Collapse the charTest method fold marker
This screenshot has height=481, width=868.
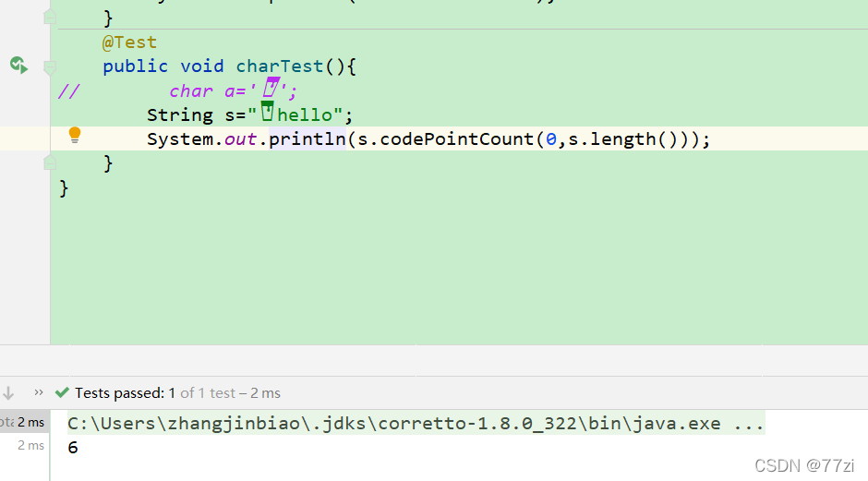[50, 67]
